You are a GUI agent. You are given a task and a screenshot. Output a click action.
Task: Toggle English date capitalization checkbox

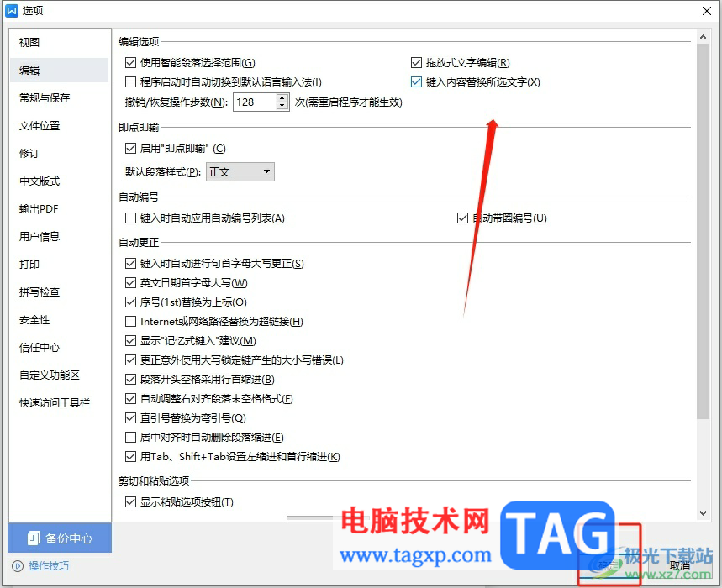pos(131,282)
